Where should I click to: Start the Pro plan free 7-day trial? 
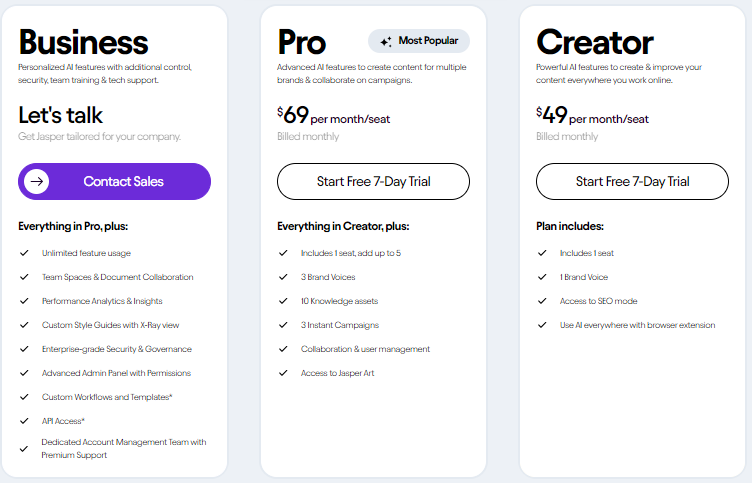tap(373, 181)
